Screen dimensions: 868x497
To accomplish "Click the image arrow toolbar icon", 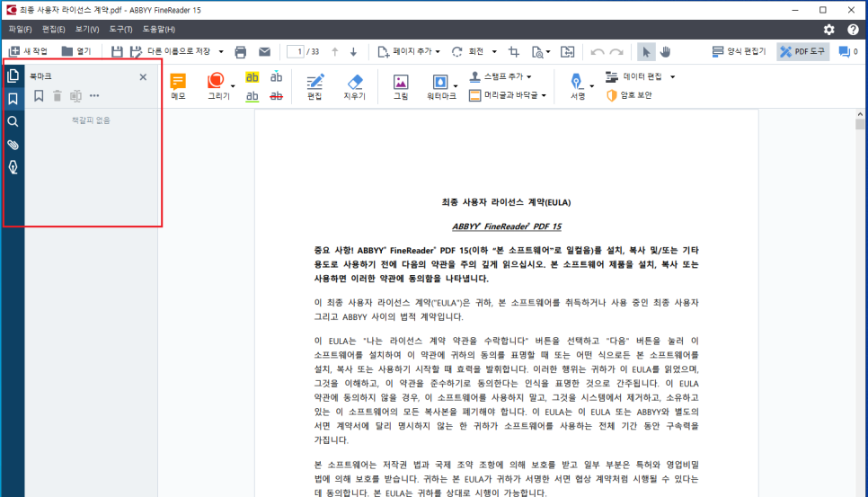I will 567,52.
